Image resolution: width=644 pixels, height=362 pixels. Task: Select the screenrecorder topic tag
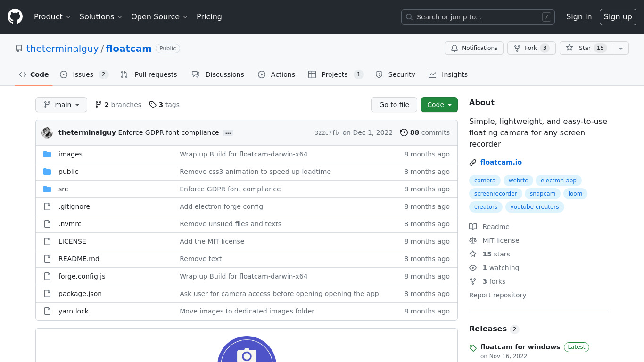[495, 194]
